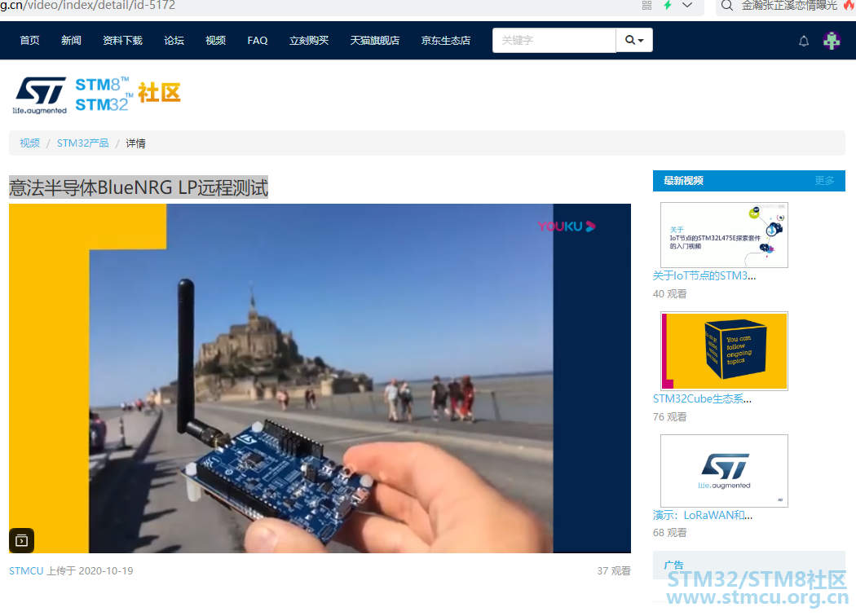Click the browser hot-search fire icon
This screenshot has width=856, height=616.
[849, 5]
